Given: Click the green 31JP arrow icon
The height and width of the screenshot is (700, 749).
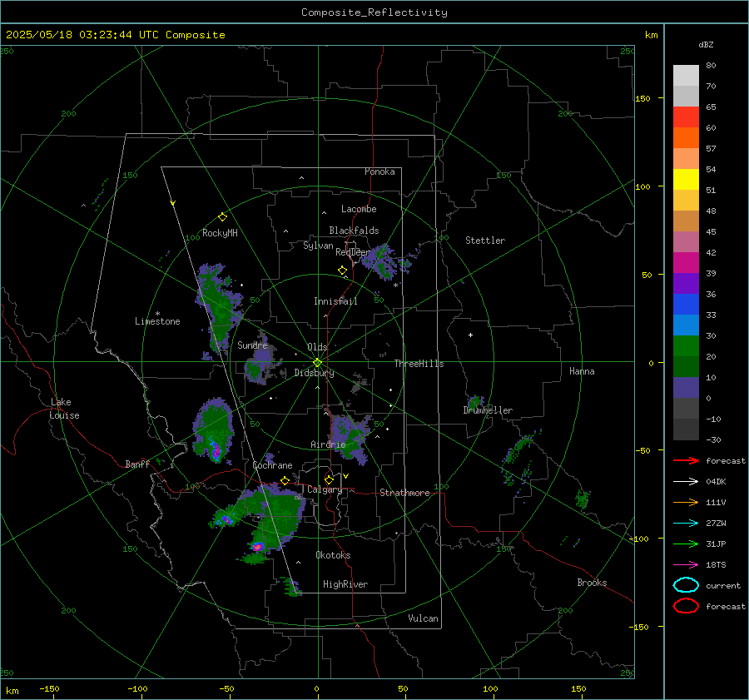Looking at the screenshot, I should coord(686,544).
